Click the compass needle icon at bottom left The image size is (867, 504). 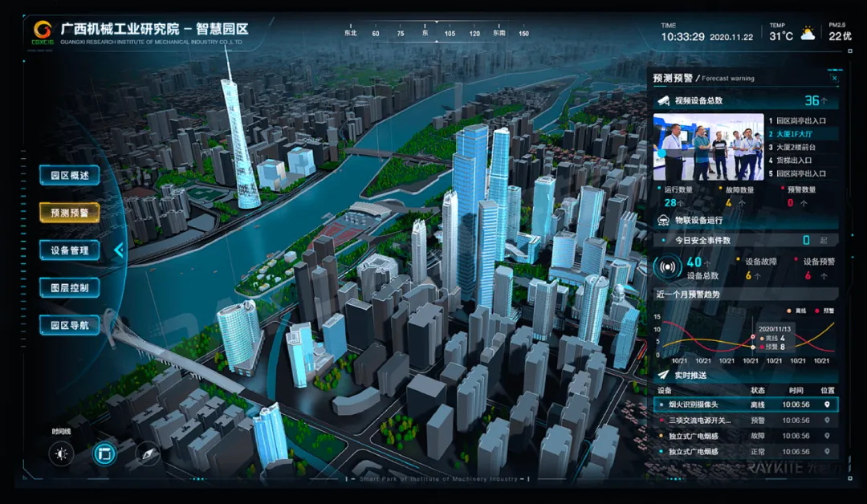pos(148,454)
